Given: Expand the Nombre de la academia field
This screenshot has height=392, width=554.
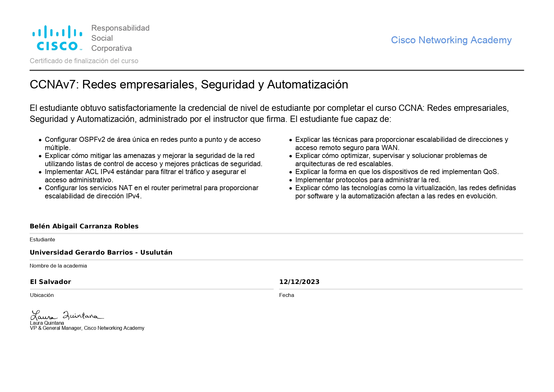Looking at the screenshot, I should [58, 266].
